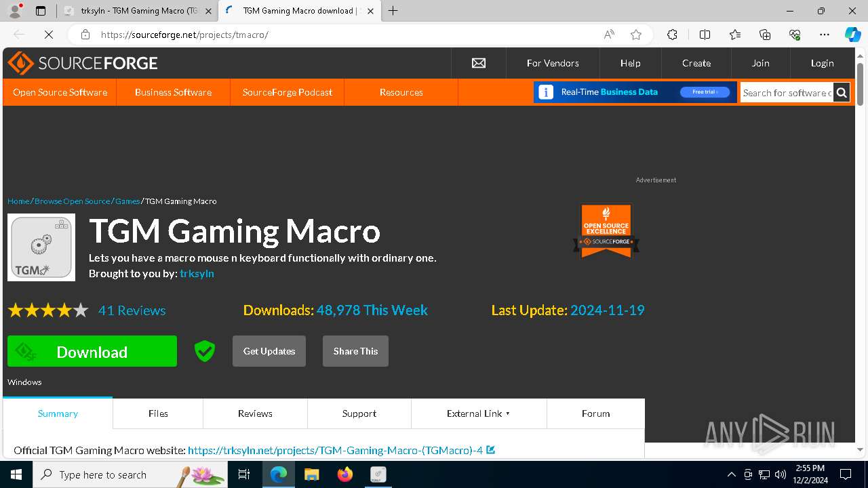Open Collections icon in toolbar
The image size is (868, 488).
(765, 35)
